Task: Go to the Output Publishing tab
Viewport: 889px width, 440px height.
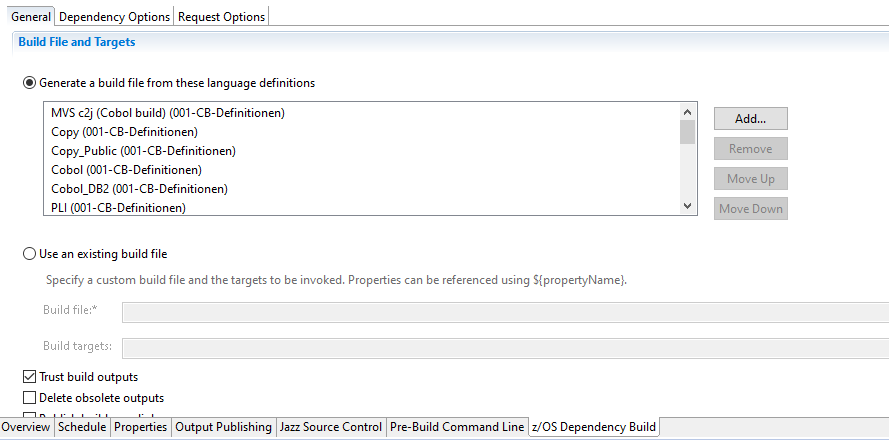Action: (x=223, y=427)
